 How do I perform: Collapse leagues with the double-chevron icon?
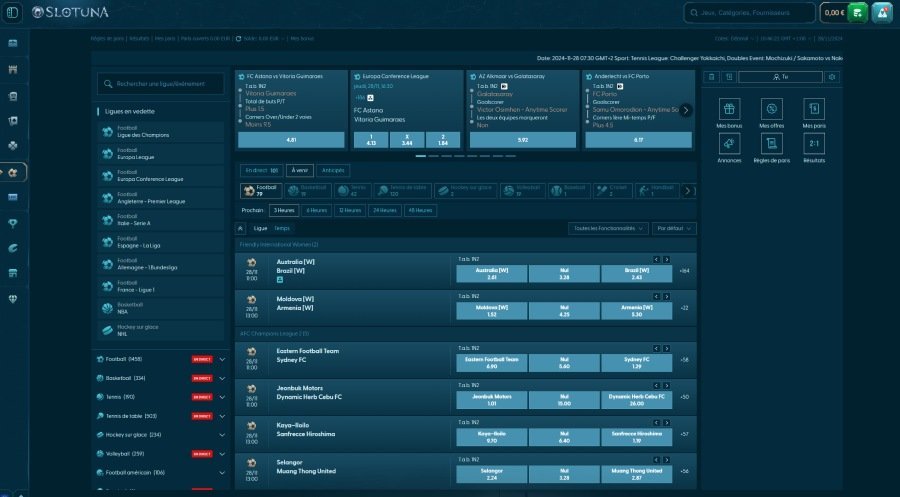pos(240,228)
